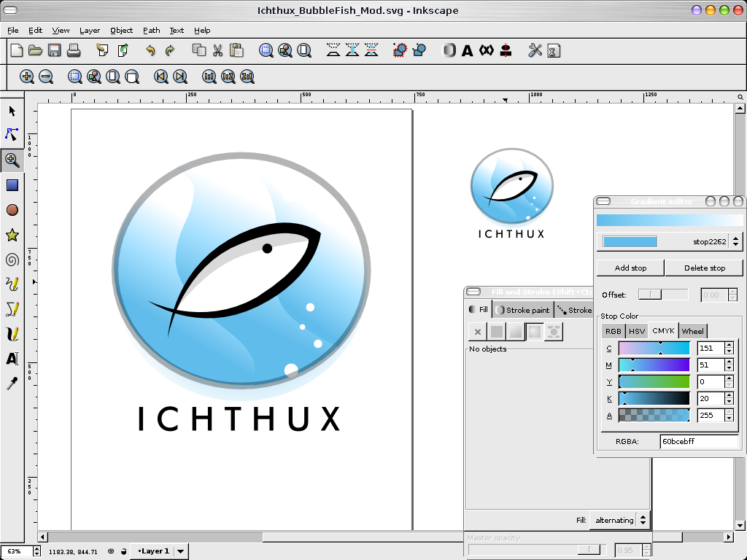Image resolution: width=747 pixels, height=560 pixels.
Task: Open Inkscape preferences wrench icon
Action: coord(535,50)
